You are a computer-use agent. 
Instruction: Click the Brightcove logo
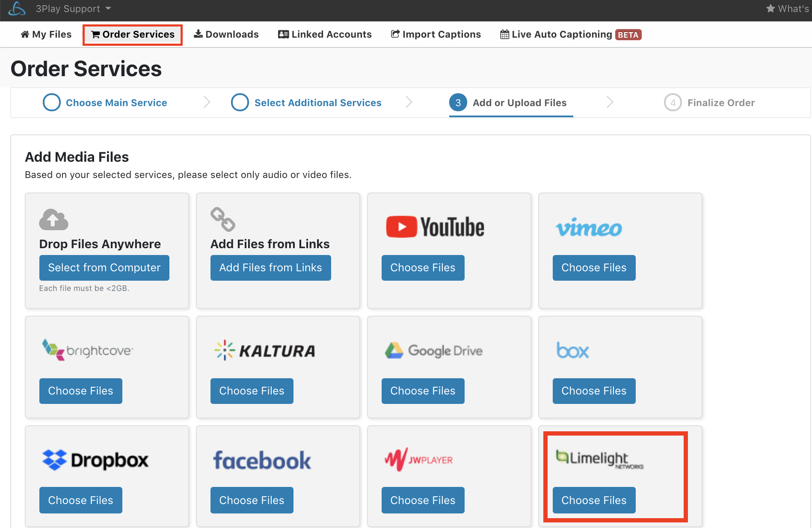pos(88,350)
